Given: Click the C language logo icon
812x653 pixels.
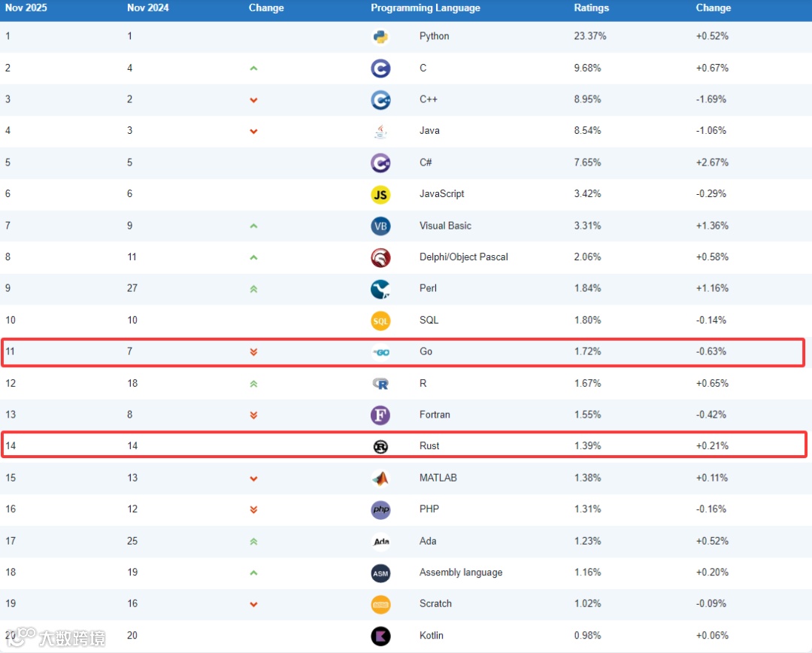Looking at the screenshot, I should pyautogui.click(x=380, y=68).
